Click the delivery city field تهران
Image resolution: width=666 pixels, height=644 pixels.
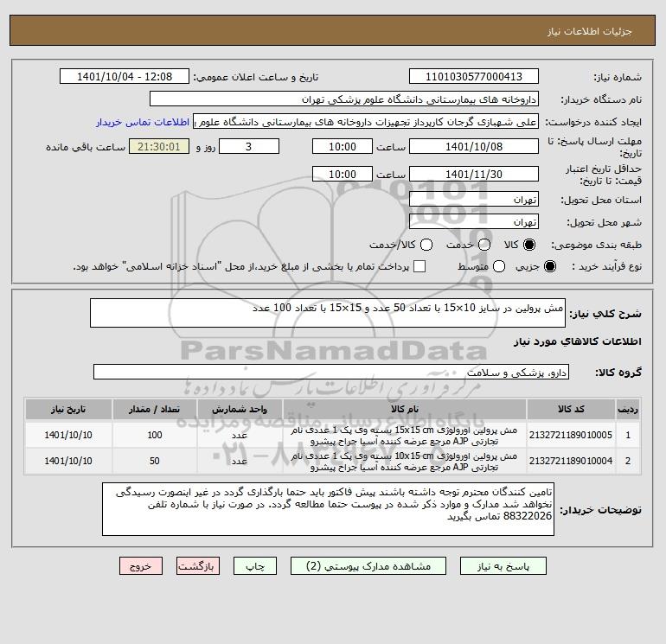474,221
